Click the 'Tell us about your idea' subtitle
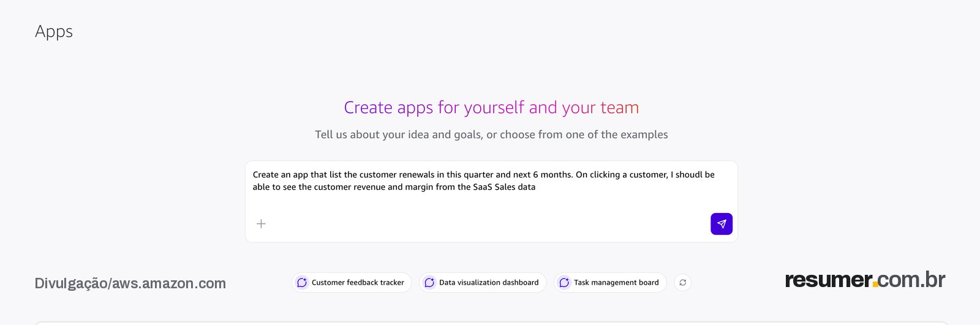980x325 pixels. pyautogui.click(x=491, y=135)
